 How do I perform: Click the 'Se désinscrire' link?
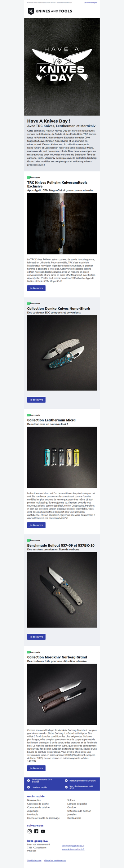[x=34, y=860]
